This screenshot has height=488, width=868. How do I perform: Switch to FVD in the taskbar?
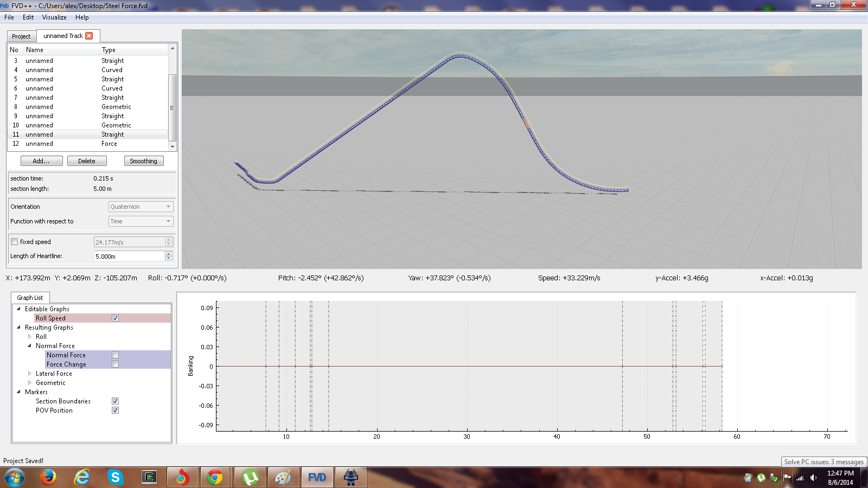click(x=317, y=477)
